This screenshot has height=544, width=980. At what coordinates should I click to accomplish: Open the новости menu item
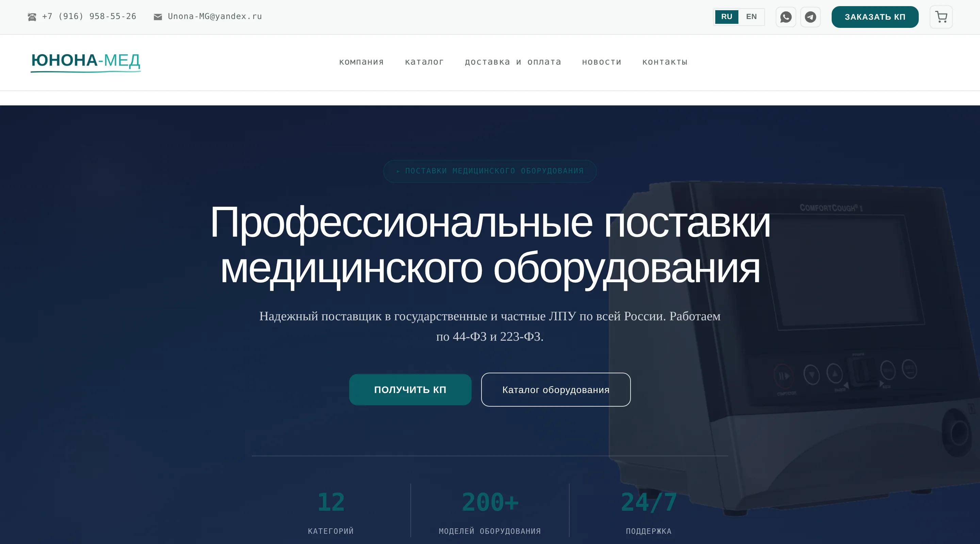point(602,62)
